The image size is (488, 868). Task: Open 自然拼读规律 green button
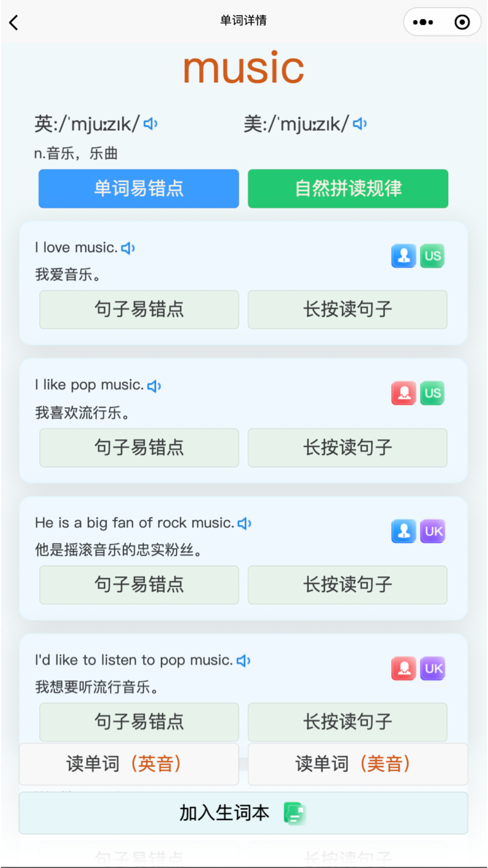pos(348,189)
